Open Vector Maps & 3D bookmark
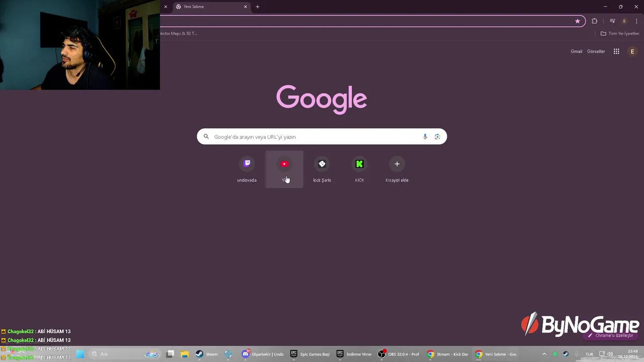The width and height of the screenshot is (644, 362). click(x=179, y=34)
